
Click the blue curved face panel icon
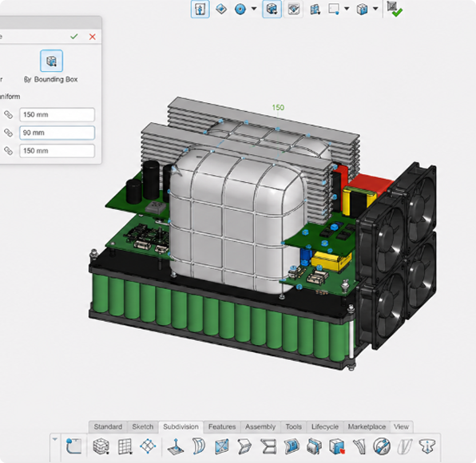click(x=292, y=446)
